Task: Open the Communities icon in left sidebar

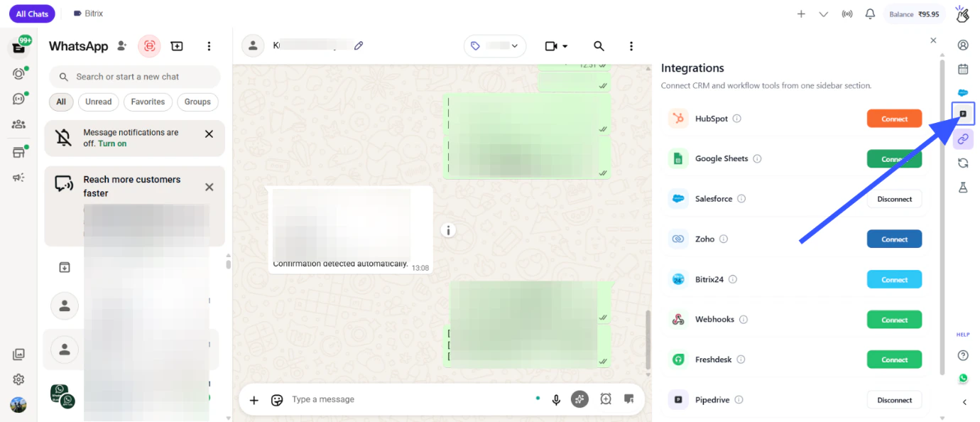Action: pyautogui.click(x=18, y=124)
